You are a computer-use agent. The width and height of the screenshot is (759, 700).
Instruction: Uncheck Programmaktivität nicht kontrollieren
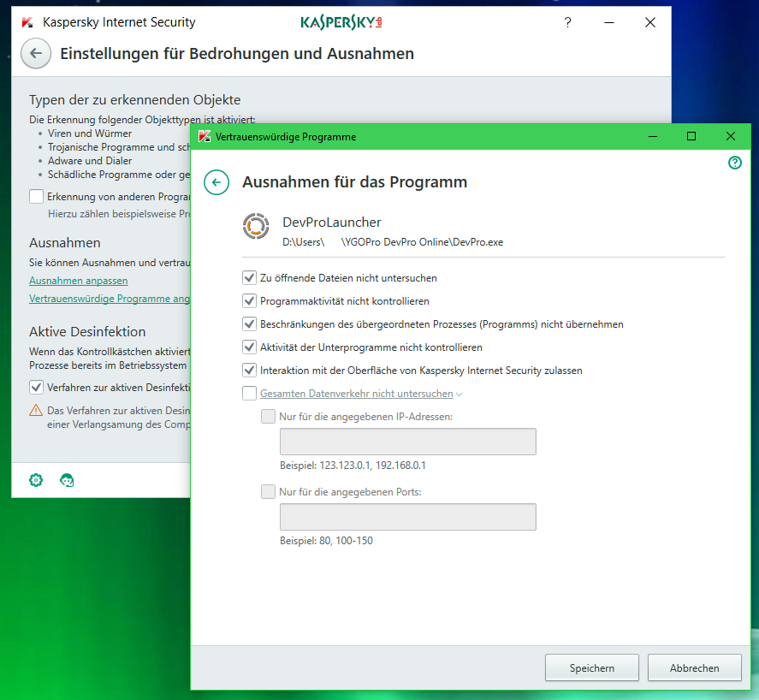point(249,301)
